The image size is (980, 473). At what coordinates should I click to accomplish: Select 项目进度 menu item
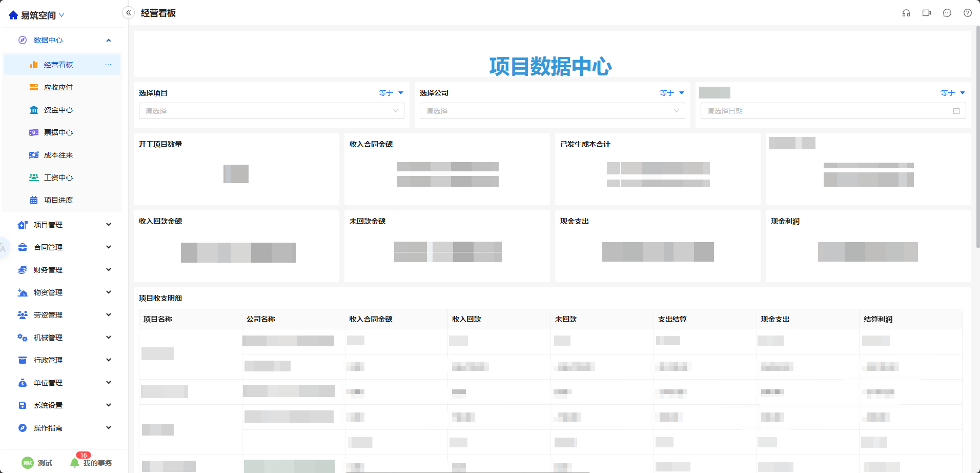point(58,200)
